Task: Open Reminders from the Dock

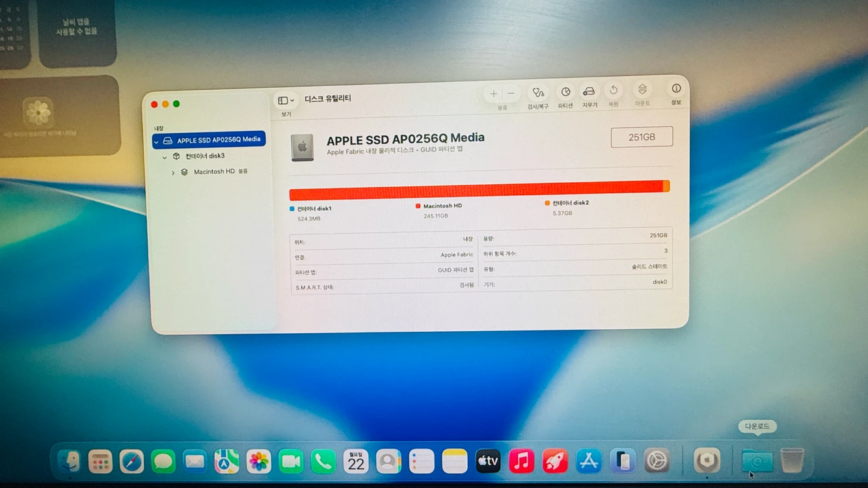Action: tap(422, 461)
